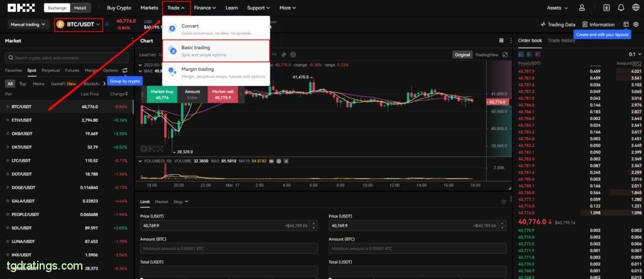This screenshot has height=279, width=644.
Task: Switch to the Exchange mode toggle
Action: (x=57, y=8)
